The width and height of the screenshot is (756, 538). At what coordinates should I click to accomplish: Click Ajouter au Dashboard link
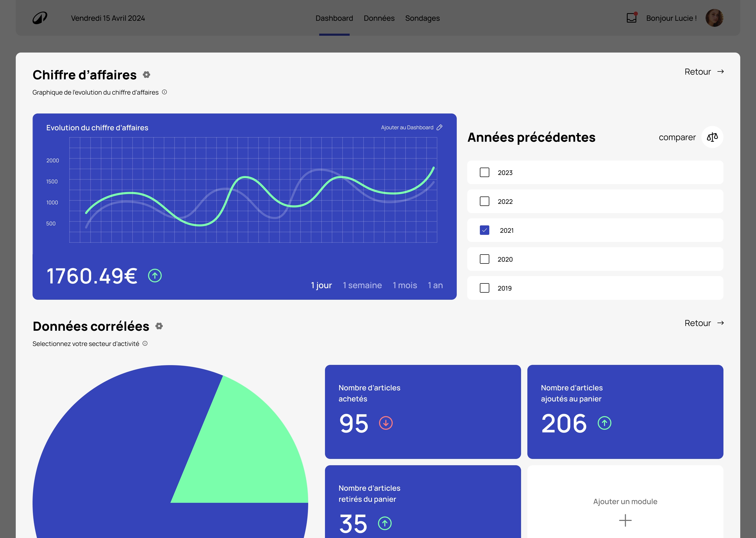click(x=407, y=128)
